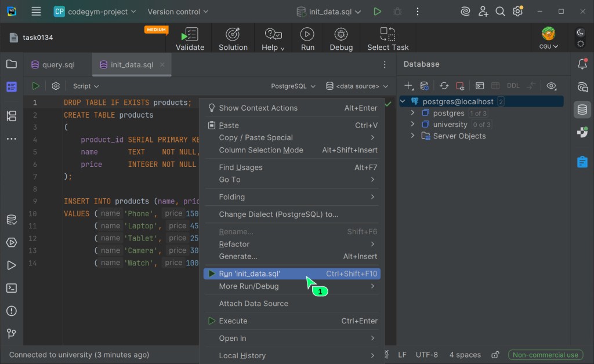The height and width of the screenshot is (364, 594).
Task: Toggle the read-only lock in status bar
Action: tap(495, 355)
